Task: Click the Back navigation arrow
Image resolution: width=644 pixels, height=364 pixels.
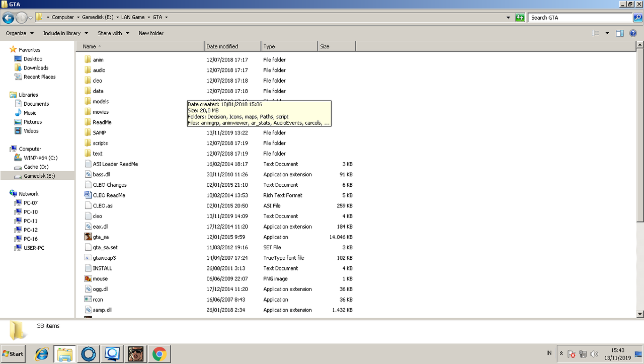Action: [x=8, y=18]
